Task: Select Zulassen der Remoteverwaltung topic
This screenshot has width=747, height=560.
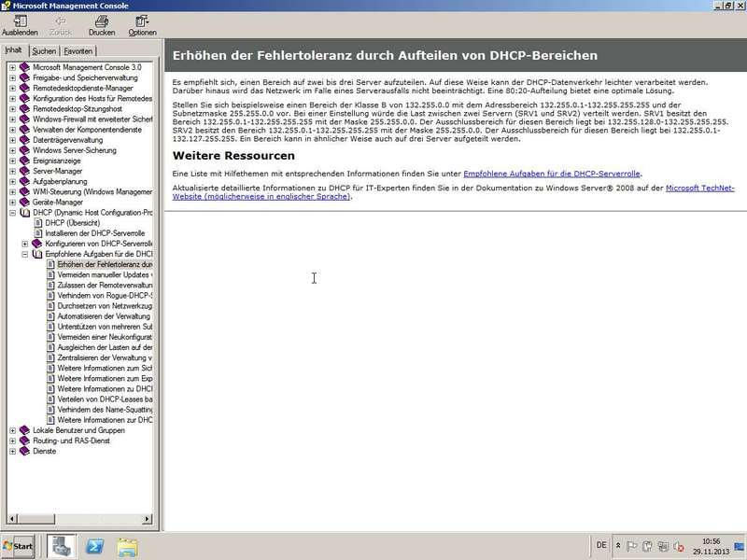Action: 105,286
